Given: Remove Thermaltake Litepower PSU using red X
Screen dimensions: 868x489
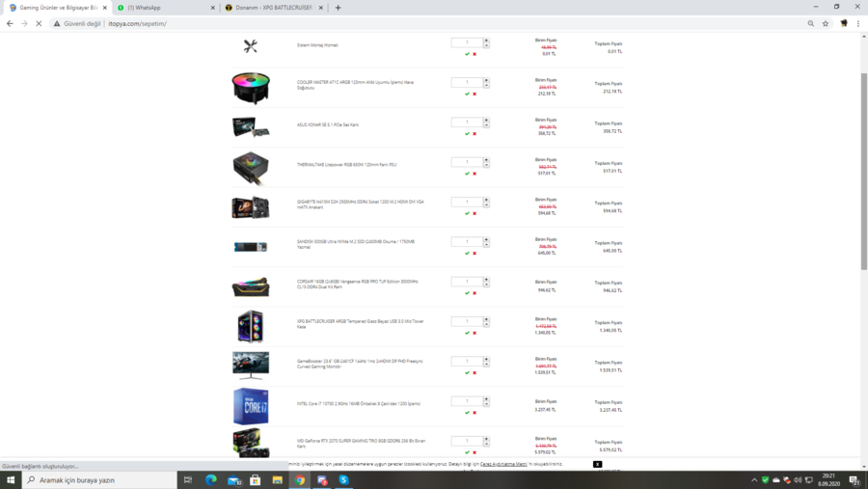Looking at the screenshot, I should (475, 174).
